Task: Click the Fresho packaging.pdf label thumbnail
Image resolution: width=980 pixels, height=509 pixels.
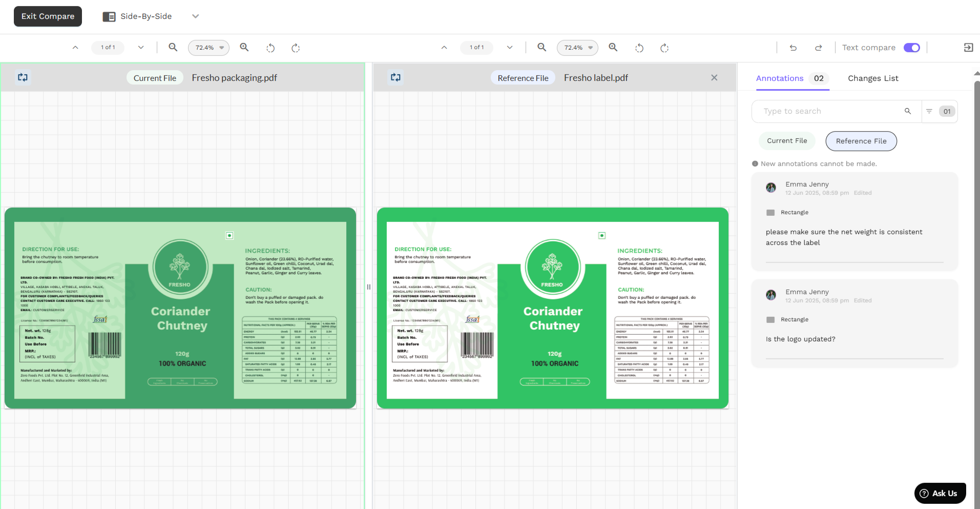Action: (180, 308)
